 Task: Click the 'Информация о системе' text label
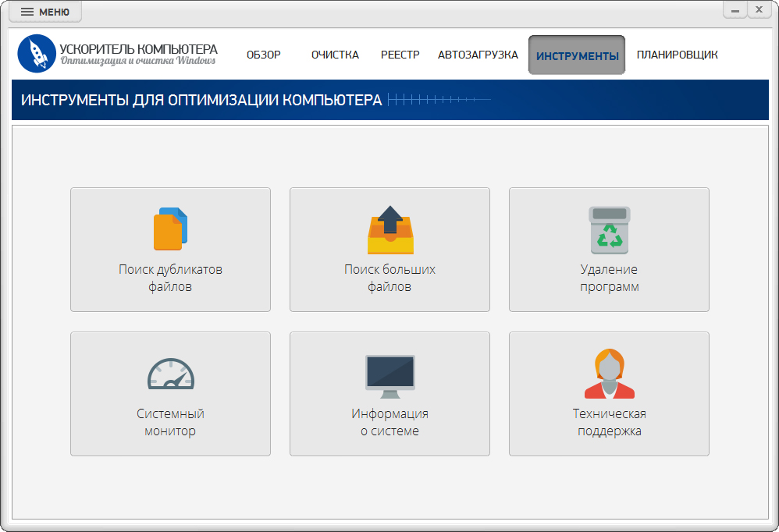click(389, 422)
